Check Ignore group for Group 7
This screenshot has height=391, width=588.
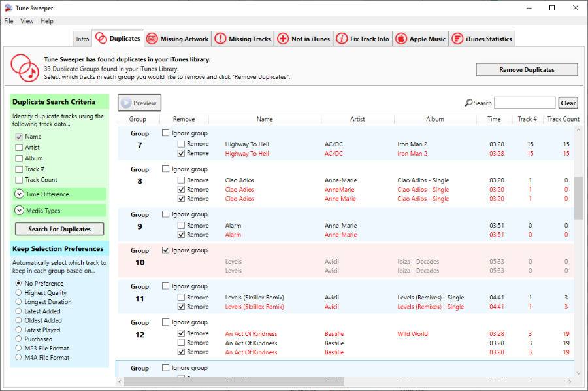[x=165, y=133]
